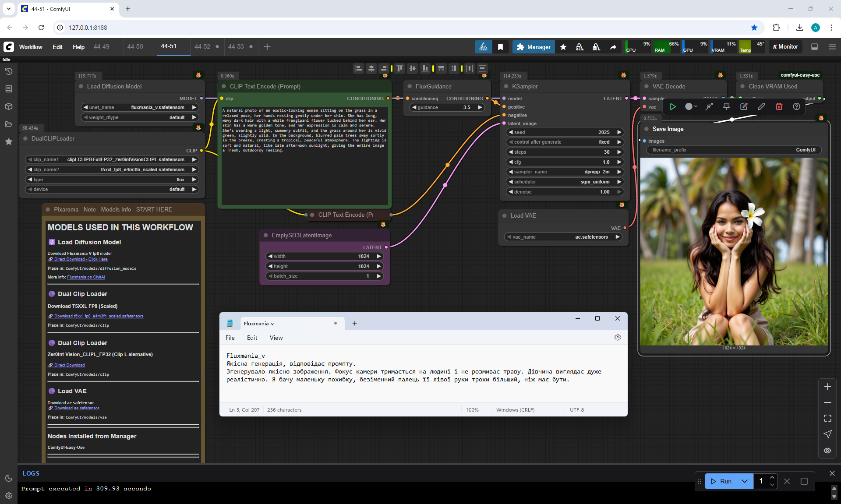This screenshot has width=841, height=504.
Task: Open node help question mark icon
Action: 796,106
